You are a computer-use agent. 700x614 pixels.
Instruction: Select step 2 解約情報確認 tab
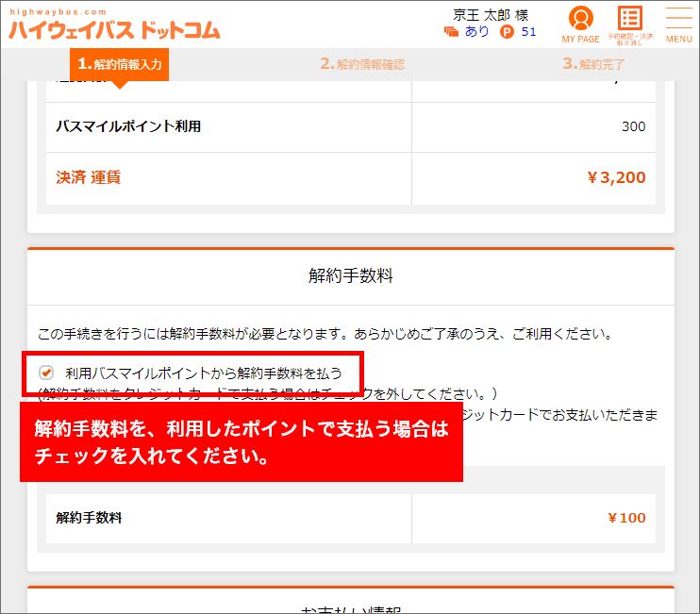[x=362, y=64]
